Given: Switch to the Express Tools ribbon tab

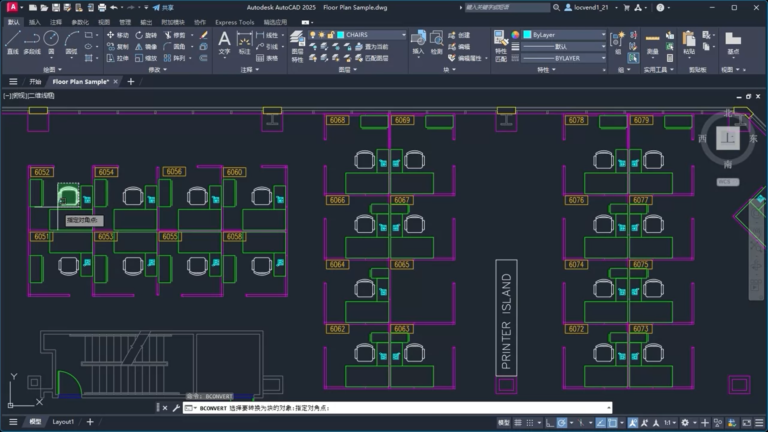Looking at the screenshot, I should (235, 22).
